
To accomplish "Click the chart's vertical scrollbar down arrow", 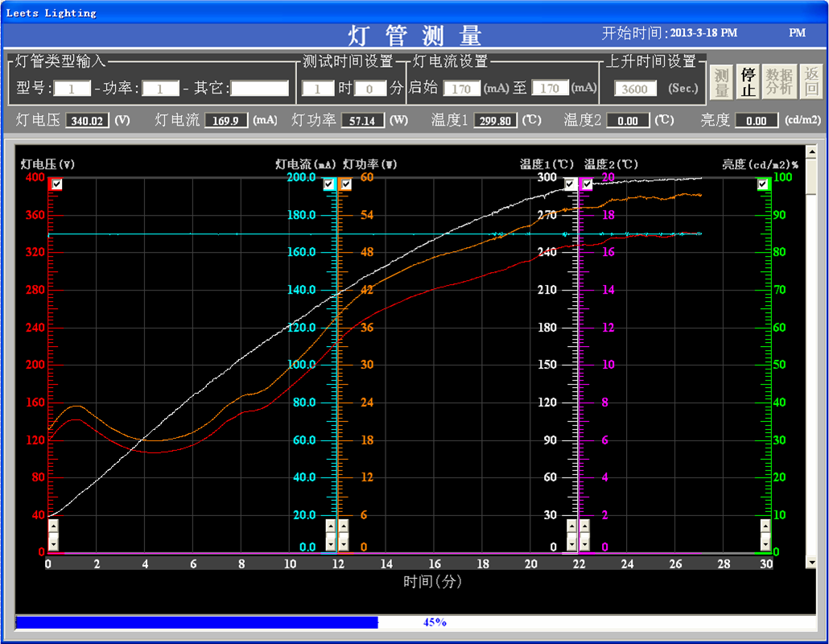I will [811, 563].
